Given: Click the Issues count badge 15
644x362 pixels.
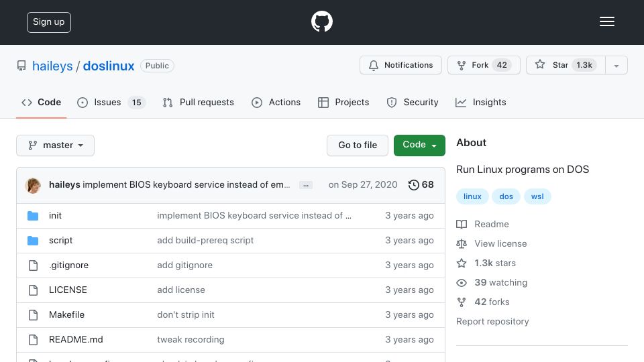Looking at the screenshot, I should click(x=136, y=102).
